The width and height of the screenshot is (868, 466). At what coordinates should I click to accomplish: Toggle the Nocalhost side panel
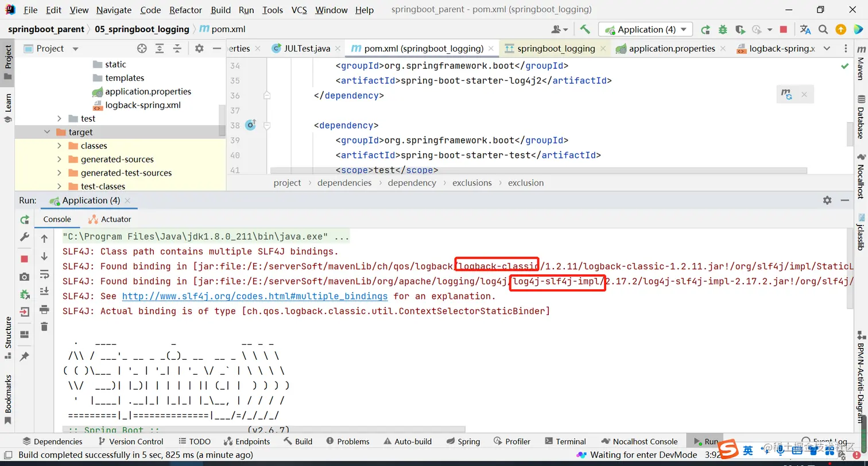(861, 177)
